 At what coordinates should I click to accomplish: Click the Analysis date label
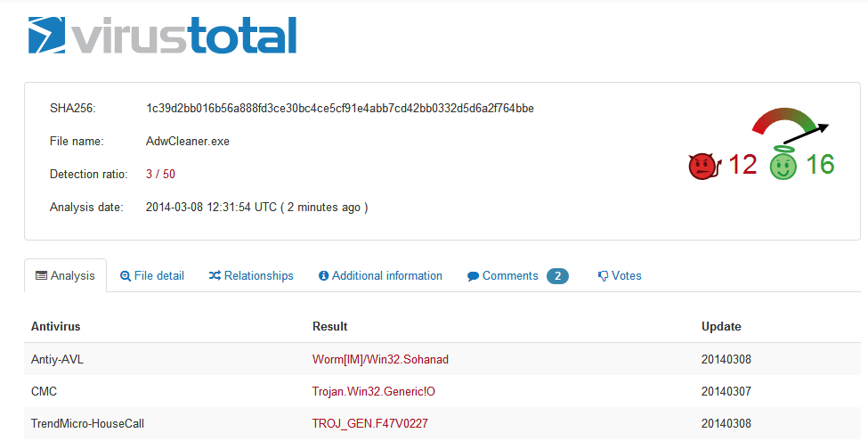point(86,208)
